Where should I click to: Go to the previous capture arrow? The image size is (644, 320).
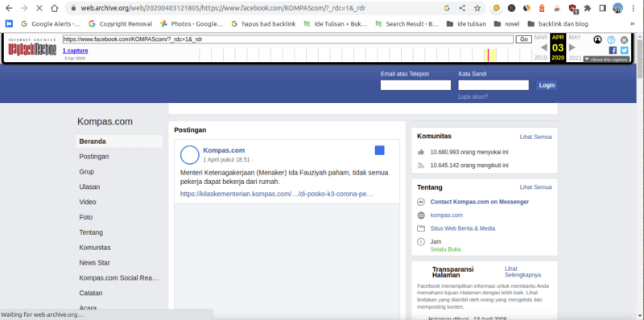pyautogui.click(x=544, y=47)
